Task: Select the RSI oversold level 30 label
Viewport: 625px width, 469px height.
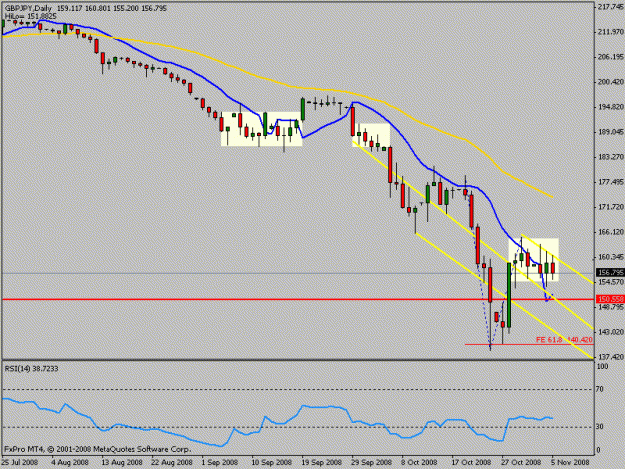Action: (600, 427)
